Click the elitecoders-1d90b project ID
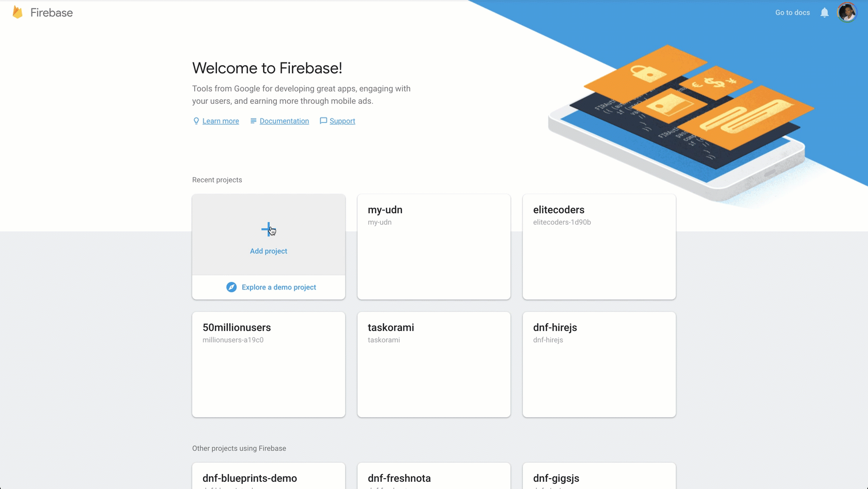The width and height of the screenshot is (868, 489). [x=562, y=222]
